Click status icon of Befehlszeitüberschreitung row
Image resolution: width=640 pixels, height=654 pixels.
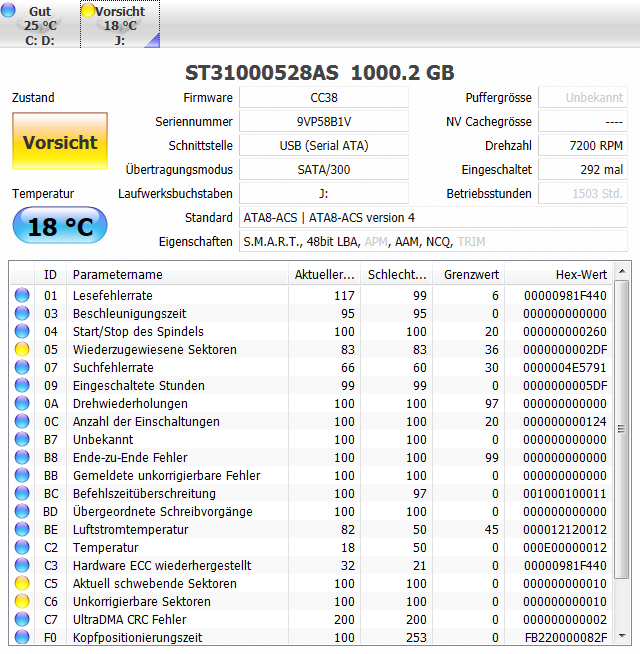point(22,493)
